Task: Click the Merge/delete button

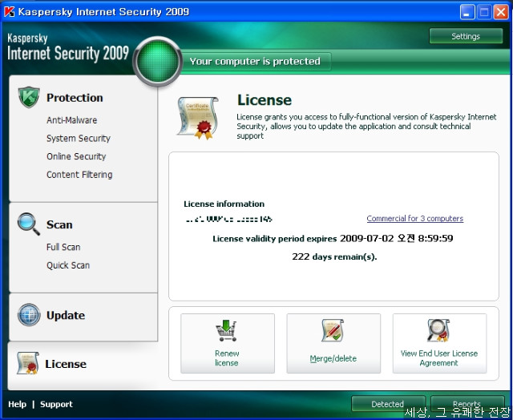Action: pyautogui.click(x=333, y=343)
